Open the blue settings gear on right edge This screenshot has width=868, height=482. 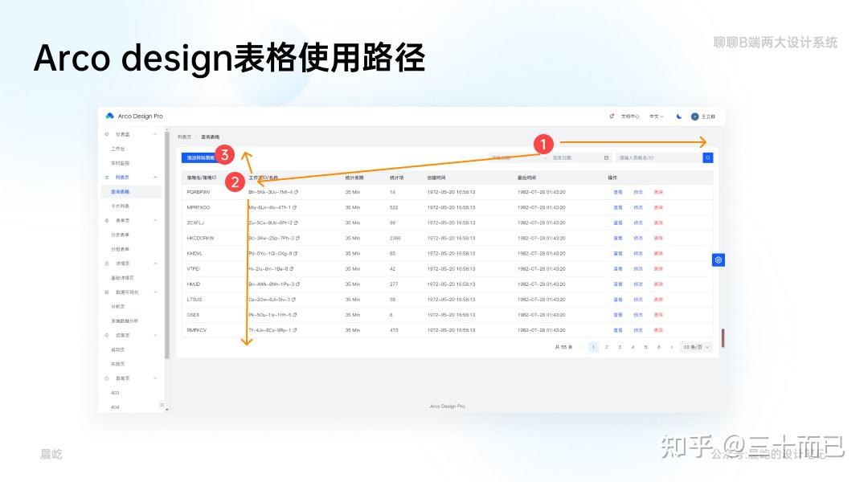point(717,259)
